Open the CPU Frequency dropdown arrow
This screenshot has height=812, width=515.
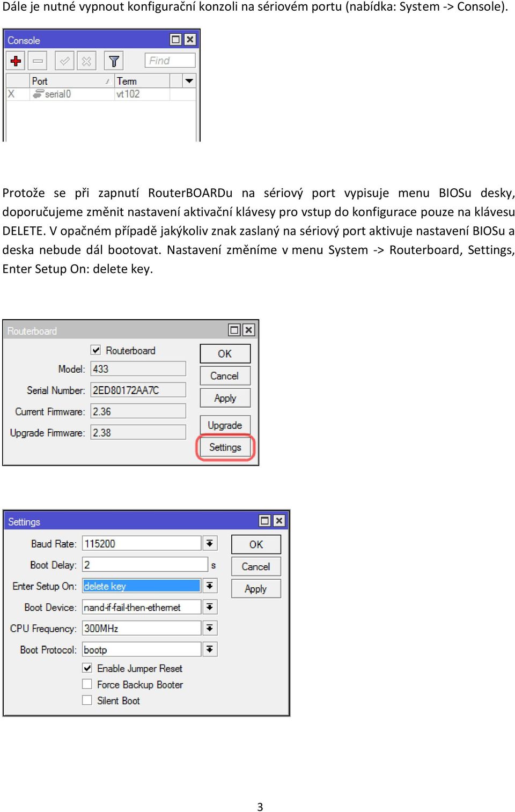(x=210, y=628)
